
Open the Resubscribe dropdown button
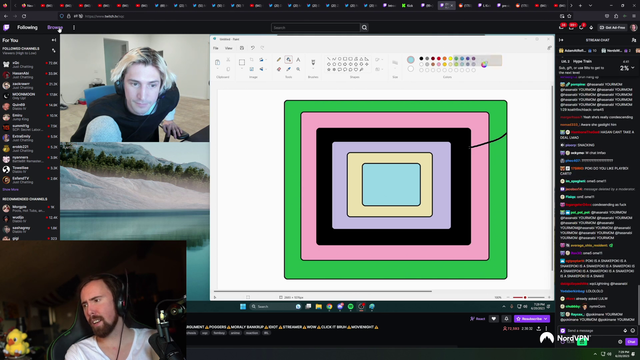pos(532,319)
